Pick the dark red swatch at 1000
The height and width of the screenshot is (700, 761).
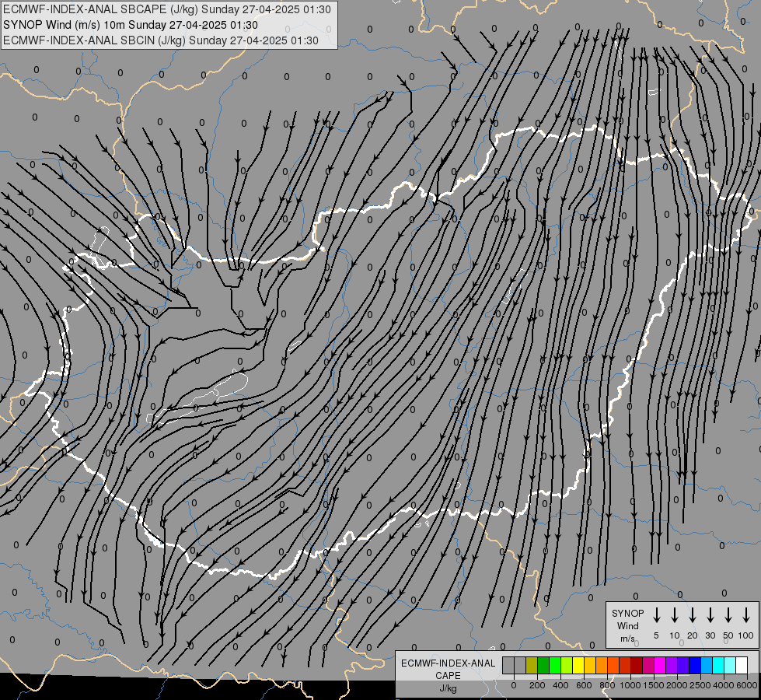637,665
